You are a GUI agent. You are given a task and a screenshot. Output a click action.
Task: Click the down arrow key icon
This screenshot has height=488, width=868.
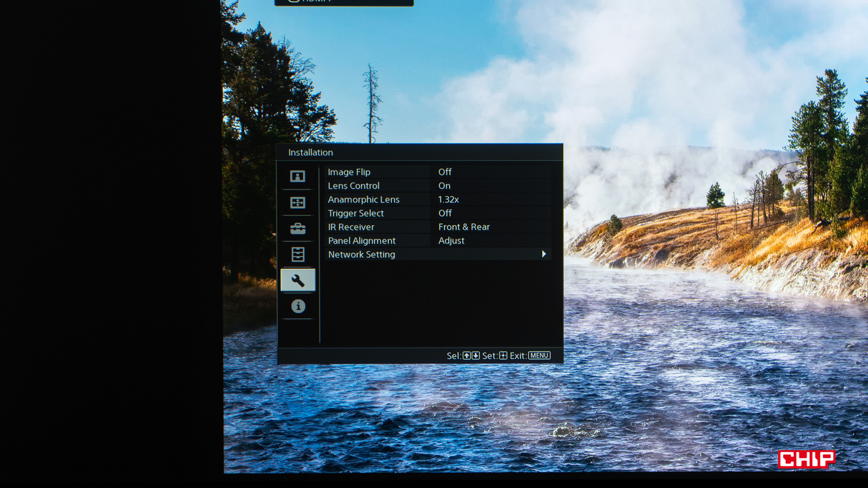coord(476,356)
